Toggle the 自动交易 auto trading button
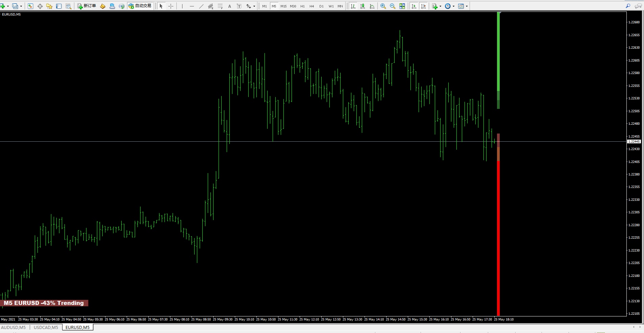Image resolution: width=644 pixels, height=333 pixels. [140, 6]
